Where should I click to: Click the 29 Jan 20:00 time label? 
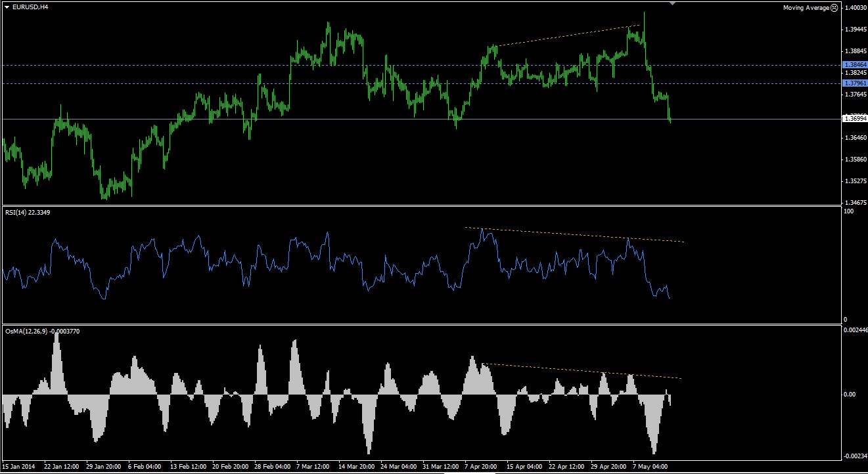coord(104,467)
